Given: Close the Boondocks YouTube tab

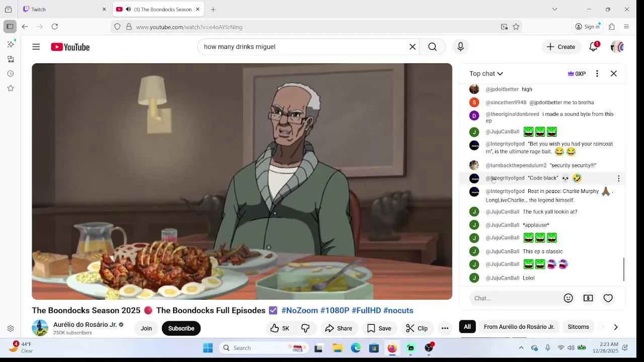Looking at the screenshot, I should point(198,9).
